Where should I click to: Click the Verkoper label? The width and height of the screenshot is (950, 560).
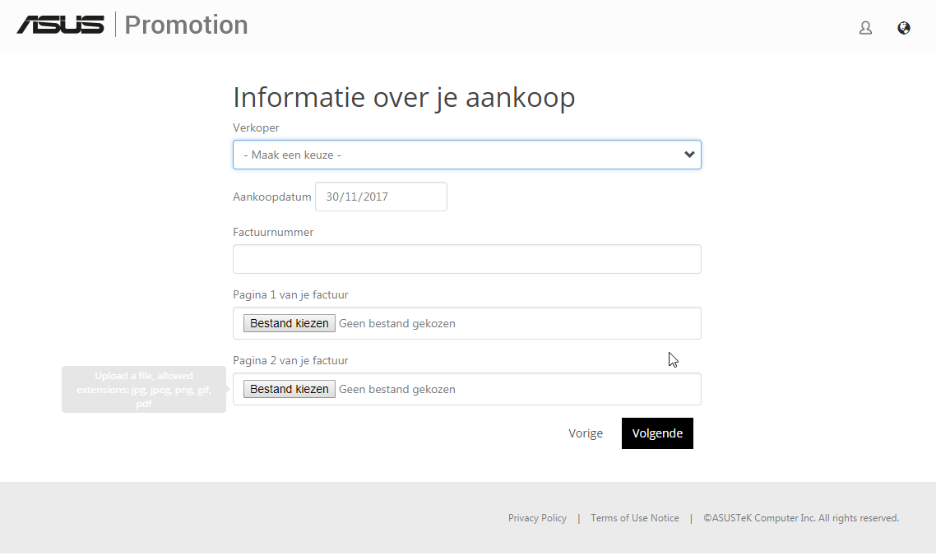point(257,127)
